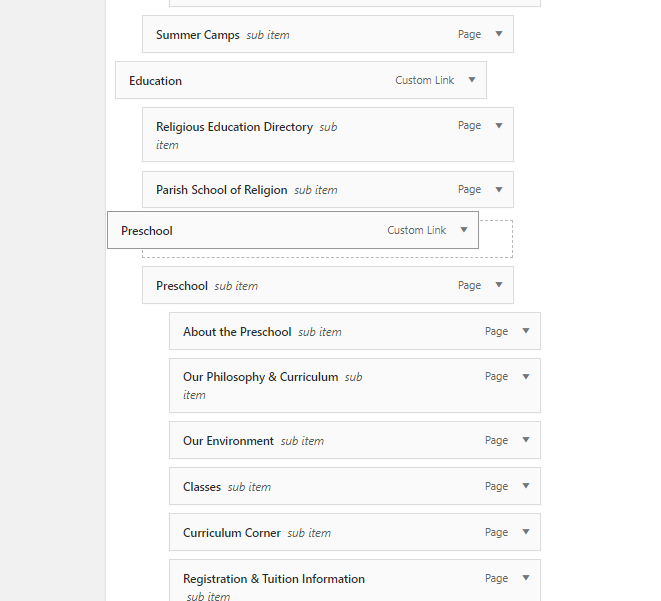Click the Religious Education Directory item title
The height and width of the screenshot is (601, 661).
pyautogui.click(x=234, y=127)
